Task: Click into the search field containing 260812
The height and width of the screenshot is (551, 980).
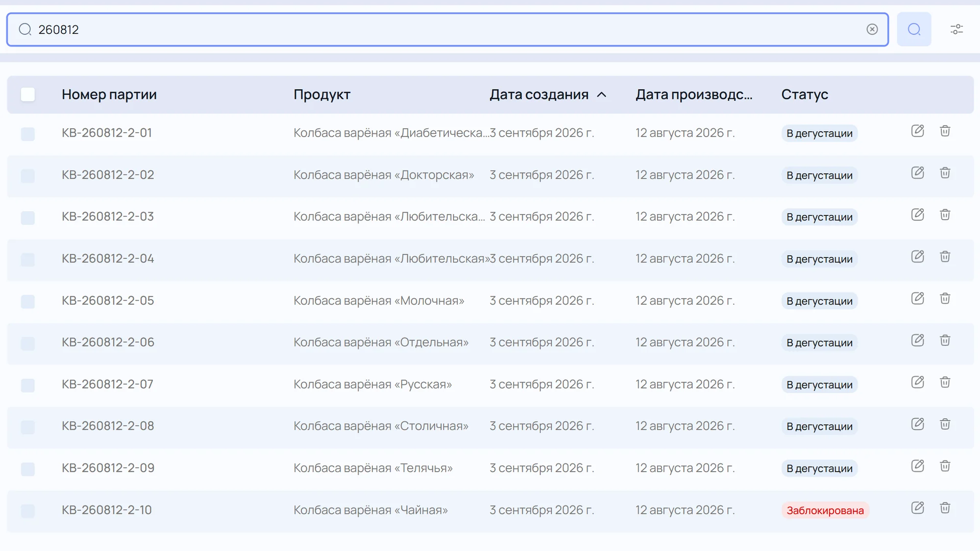Action: [x=447, y=29]
